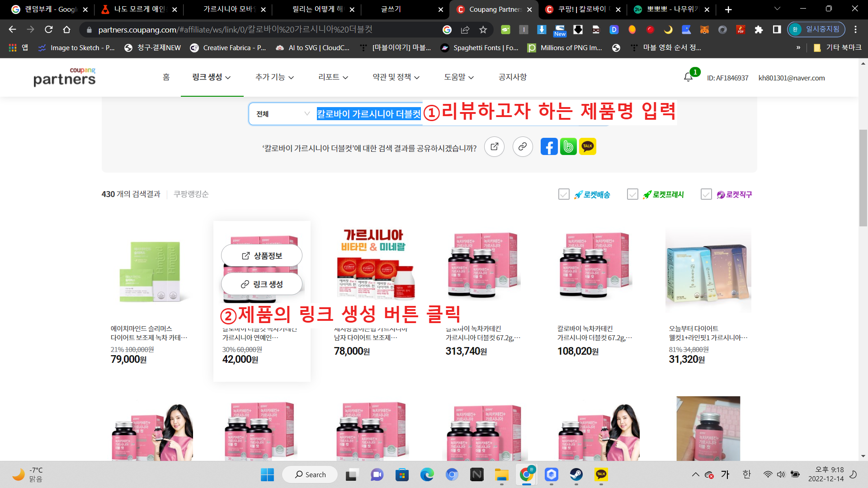The width and height of the screenshot is (868, 488).
Task: Sort by 쿠팡랭킹순
Action: click(x=191, y=194)
